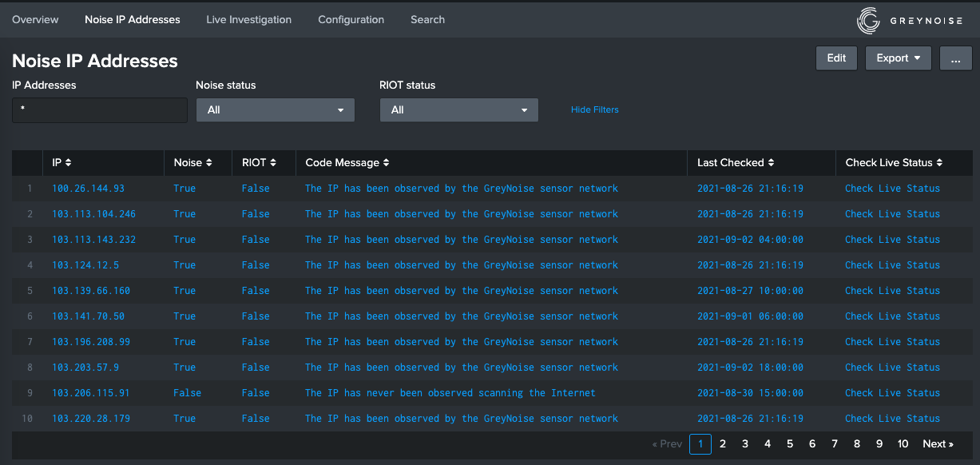Check Live Status for 103.203.57.9
The image size is (980, 465).
(892, 368)
